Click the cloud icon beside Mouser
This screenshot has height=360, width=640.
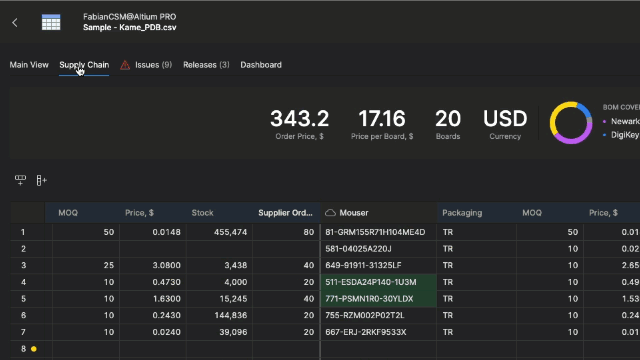tap(330, 213)
